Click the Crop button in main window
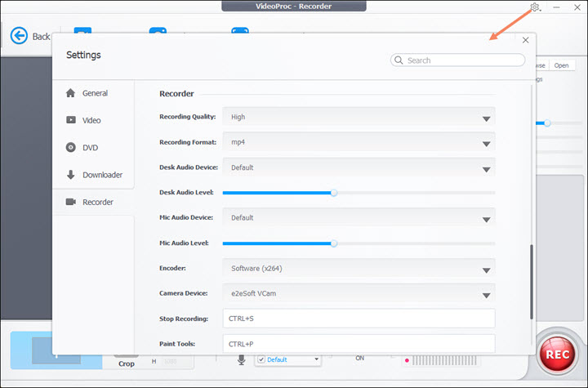 (127, 363)
